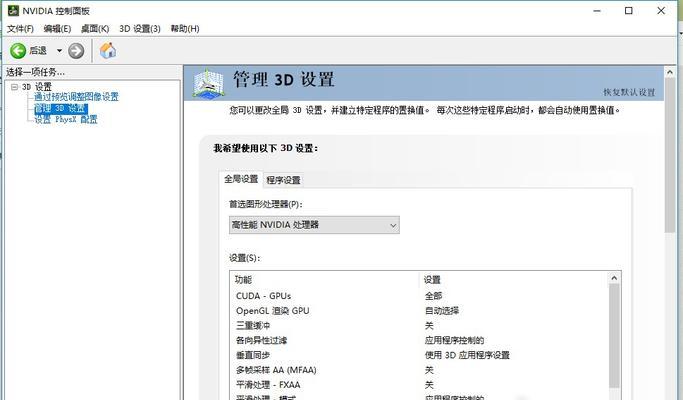
Task: Select the 三重缓冲 setting row
Action: 419,325
